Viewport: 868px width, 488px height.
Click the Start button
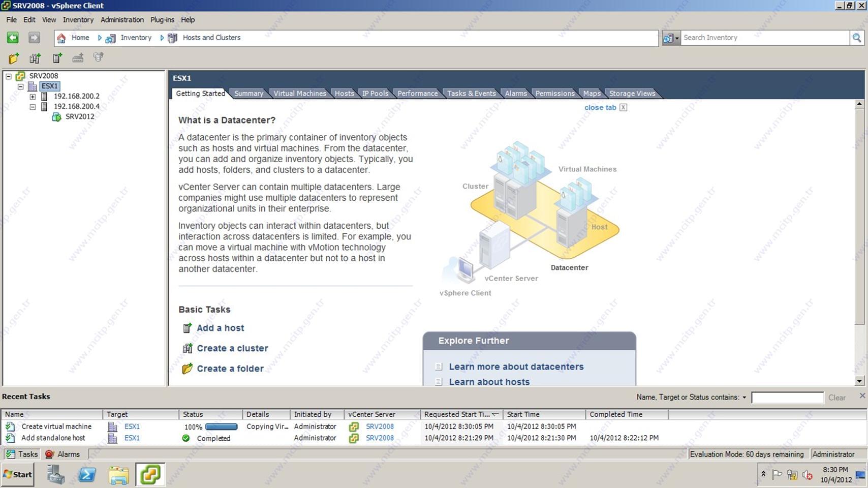pos(18,474)
